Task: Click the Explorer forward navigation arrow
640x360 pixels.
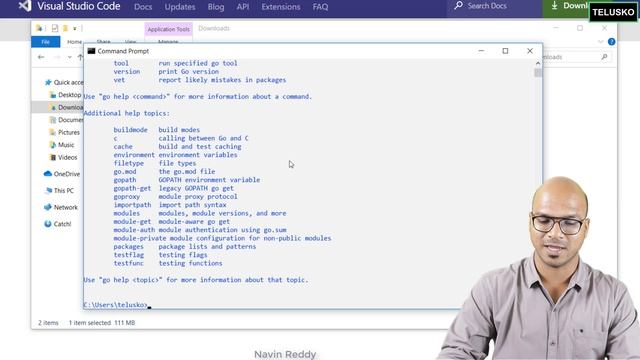Action: [57, 57]
